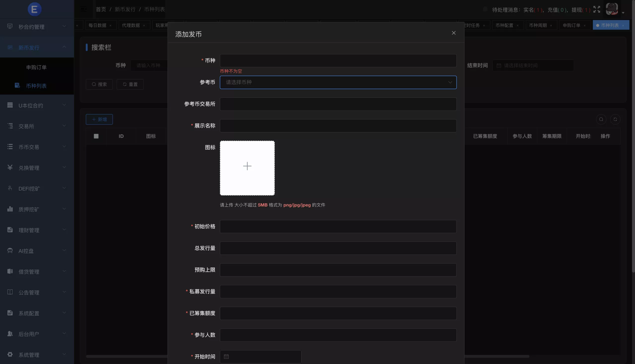The height and width of the screenshot is (364, 635).
Task: Toggle the select-all checkbox in the table header
Action: tap(96, 136)
